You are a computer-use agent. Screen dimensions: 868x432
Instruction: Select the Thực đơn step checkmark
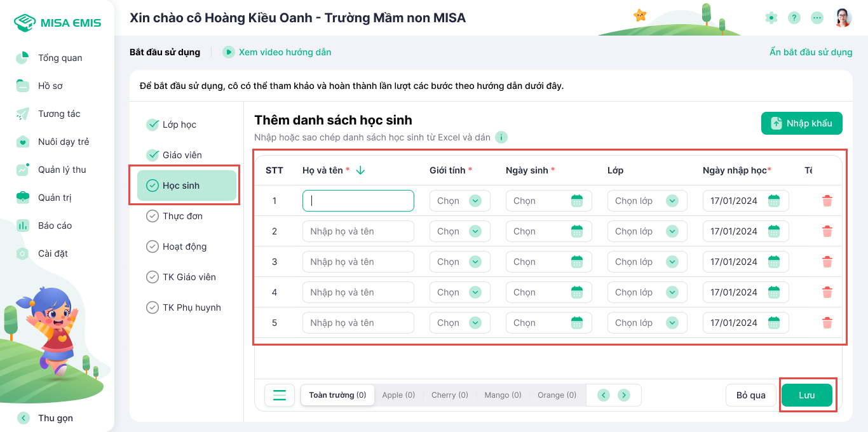click(x=153, y=216)
